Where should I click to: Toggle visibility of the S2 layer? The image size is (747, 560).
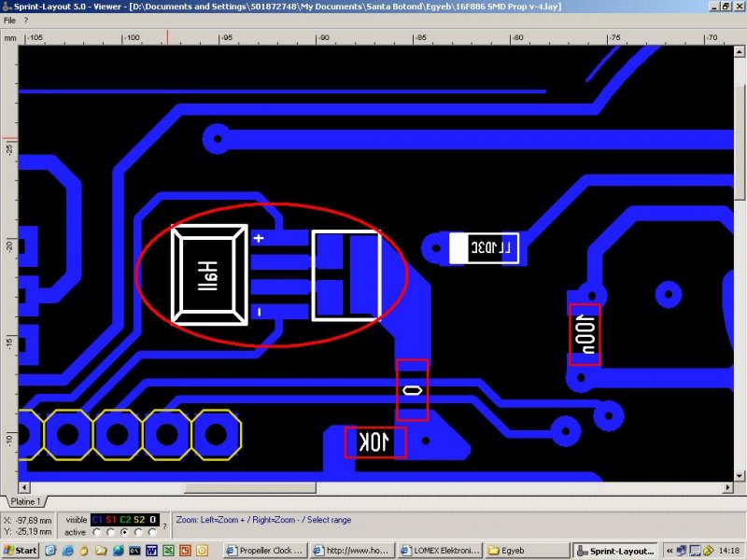tap(139, 520)
